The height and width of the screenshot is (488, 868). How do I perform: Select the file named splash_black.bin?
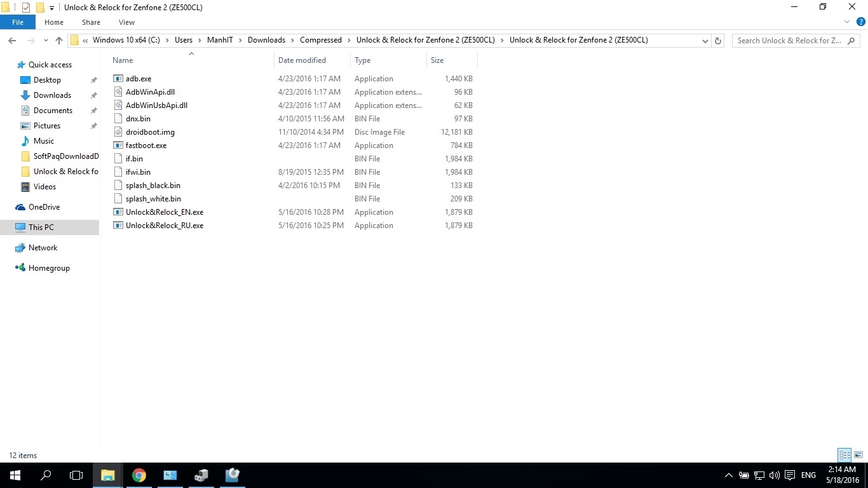coord(153,186)
